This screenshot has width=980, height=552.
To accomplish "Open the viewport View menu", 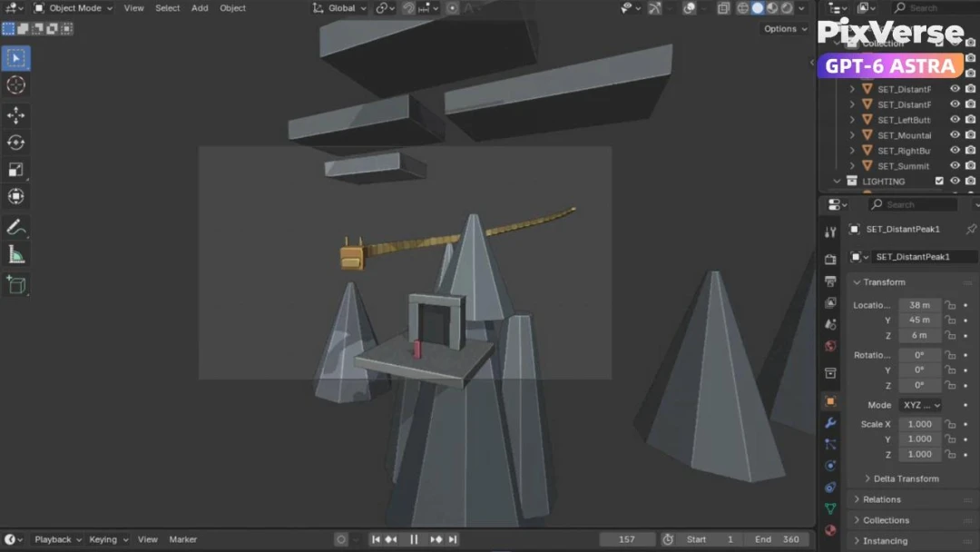I will 133,8.
